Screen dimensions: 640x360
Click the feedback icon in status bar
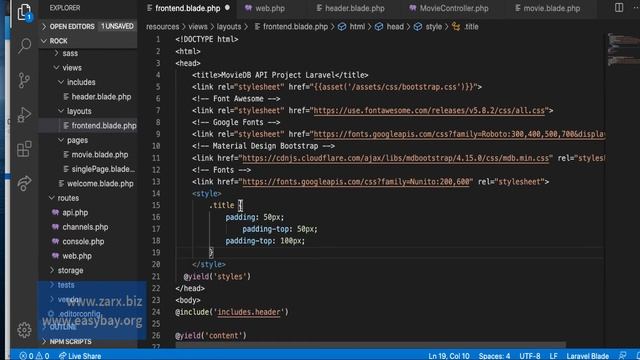pos(622,356)
